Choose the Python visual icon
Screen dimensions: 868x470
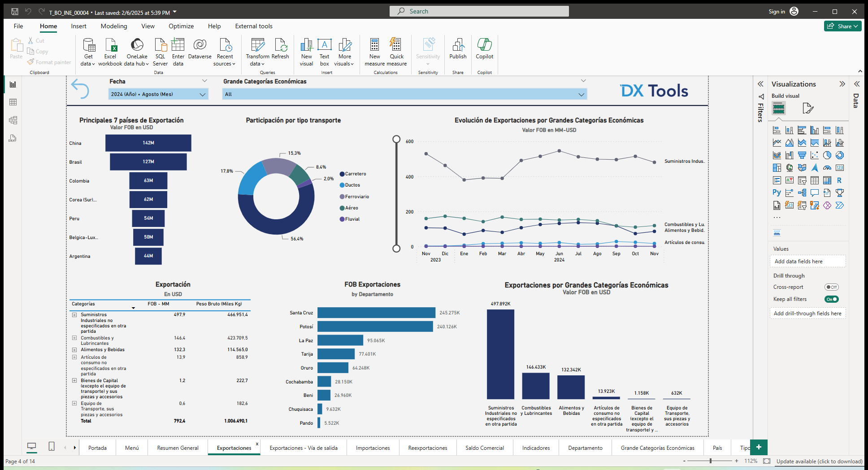pyautogui.click(x=776, y=192)
